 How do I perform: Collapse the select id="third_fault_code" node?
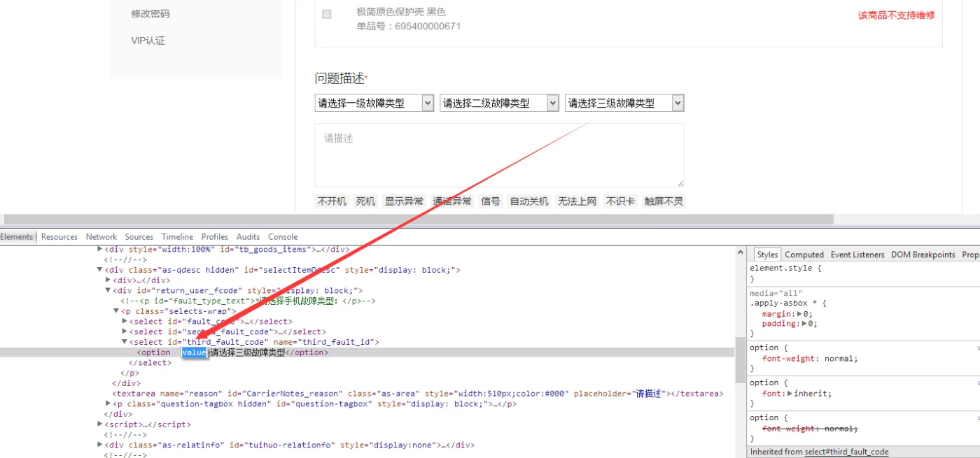(x=125, y=342)
